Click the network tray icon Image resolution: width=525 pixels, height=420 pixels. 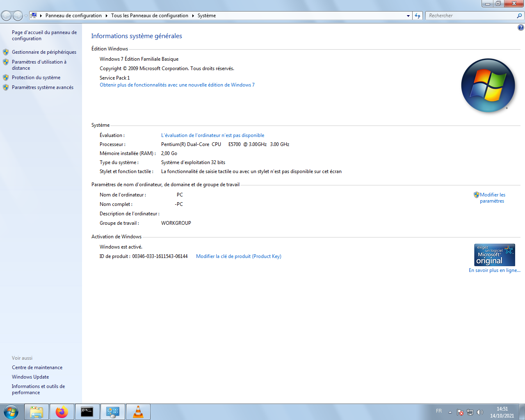(470, 412)
